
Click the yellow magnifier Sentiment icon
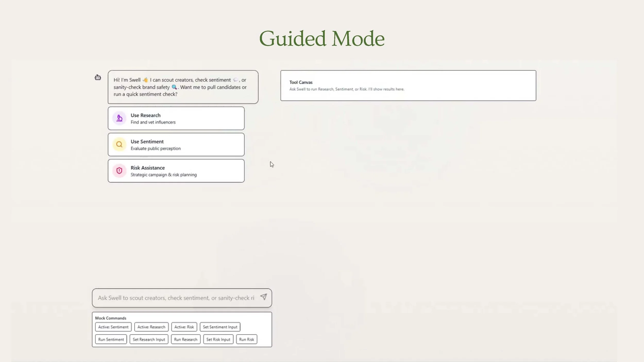coord(119,144)
